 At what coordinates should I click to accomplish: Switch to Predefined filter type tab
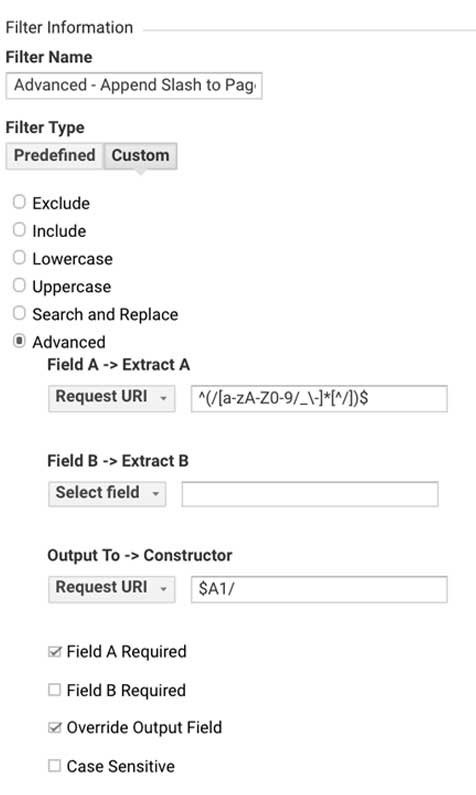(55, 156)
